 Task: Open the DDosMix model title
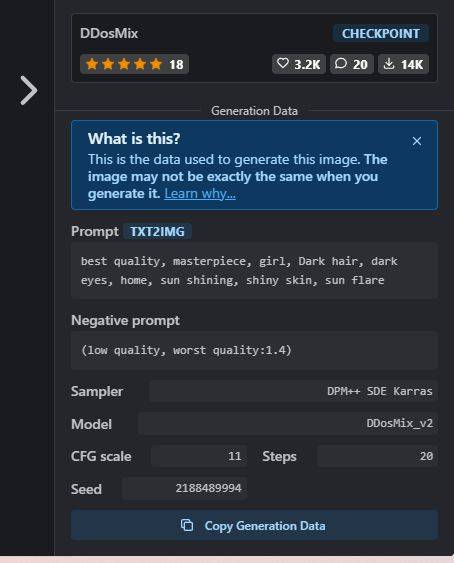click(x=109, y=33)
